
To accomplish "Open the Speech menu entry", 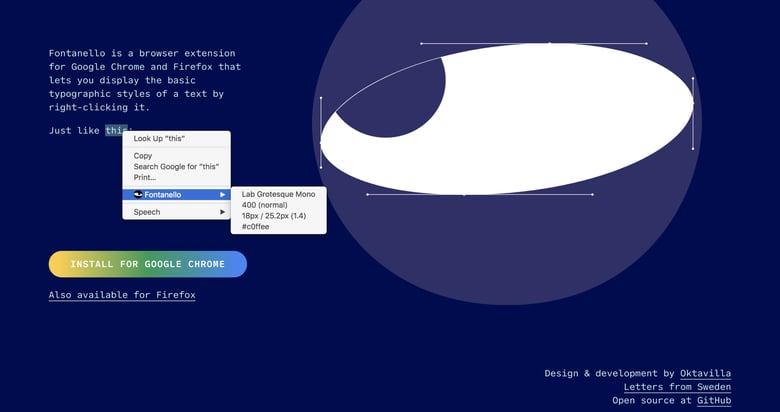I will pyautogui.click(x=147, y=212).
